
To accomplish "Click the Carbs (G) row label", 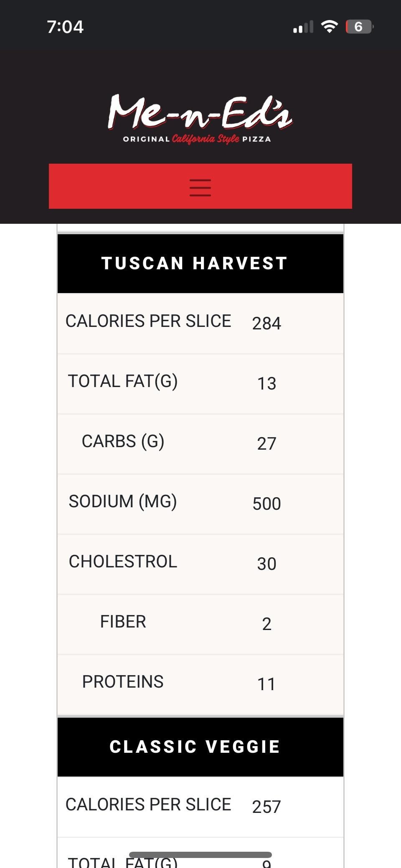I will pyautogui.click(x=123, y=441).
